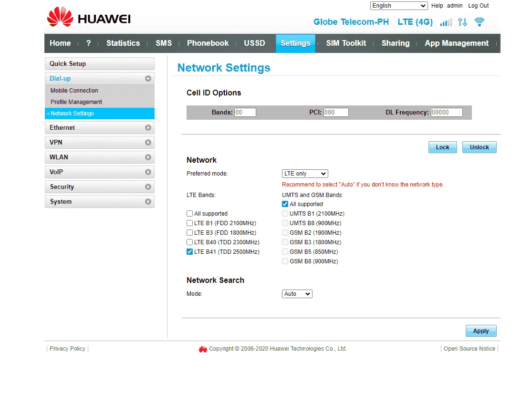Go to the Home tab
The image size is (532, 395).
[60, 43]
